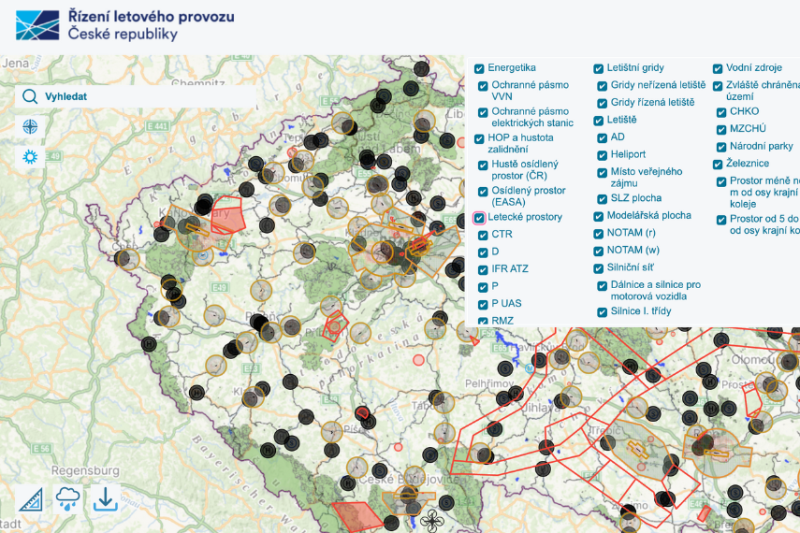Image resolution: width=800 pixels, height=533 pixels.
Task: Open map settings gear icon
Action: 30,157
